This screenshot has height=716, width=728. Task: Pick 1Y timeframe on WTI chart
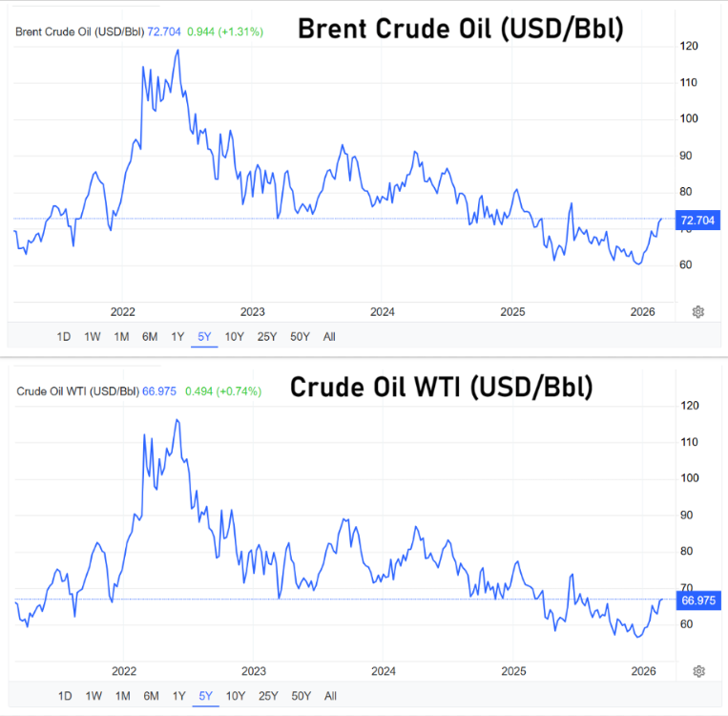pos(177,696)
